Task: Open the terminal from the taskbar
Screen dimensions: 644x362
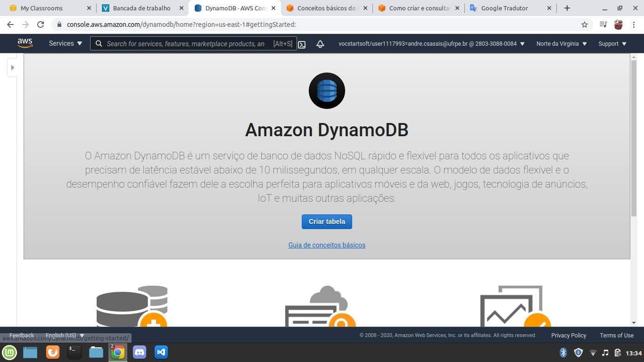Action: click(74, 352)
